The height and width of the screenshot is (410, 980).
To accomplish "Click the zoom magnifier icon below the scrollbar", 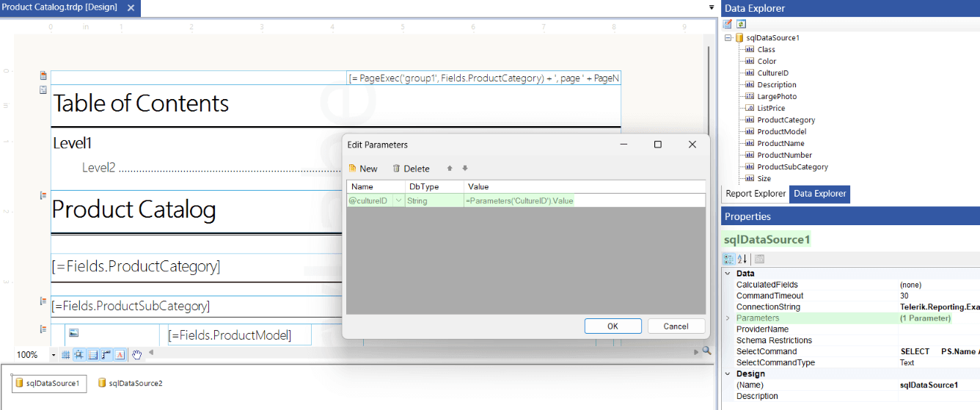I will [707, 351].
